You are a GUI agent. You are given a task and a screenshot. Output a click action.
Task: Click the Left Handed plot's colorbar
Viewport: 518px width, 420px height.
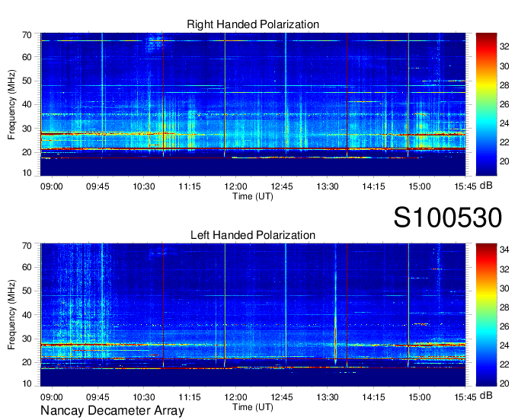486,315
